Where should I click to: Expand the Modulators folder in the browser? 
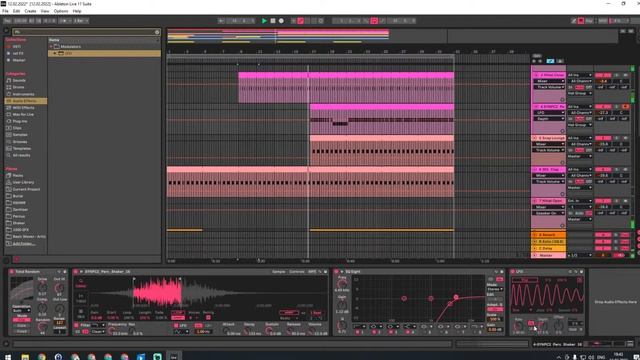point(51,47)
